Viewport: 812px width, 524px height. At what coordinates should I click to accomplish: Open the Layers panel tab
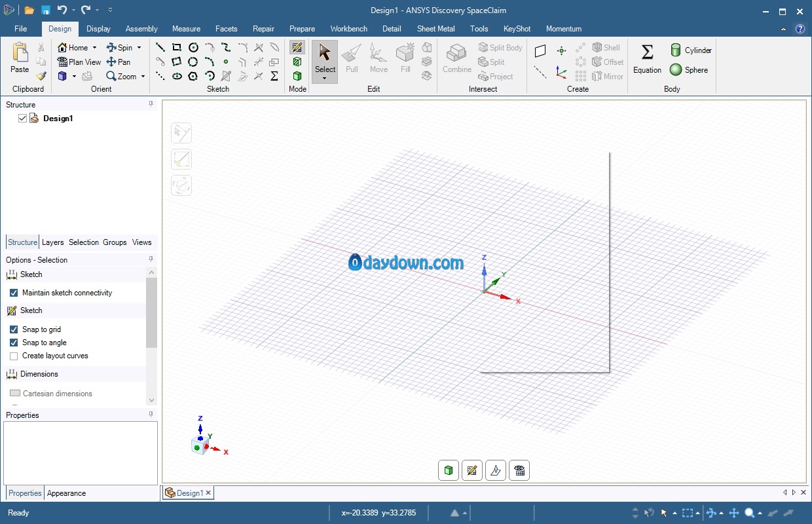point(53,242)
